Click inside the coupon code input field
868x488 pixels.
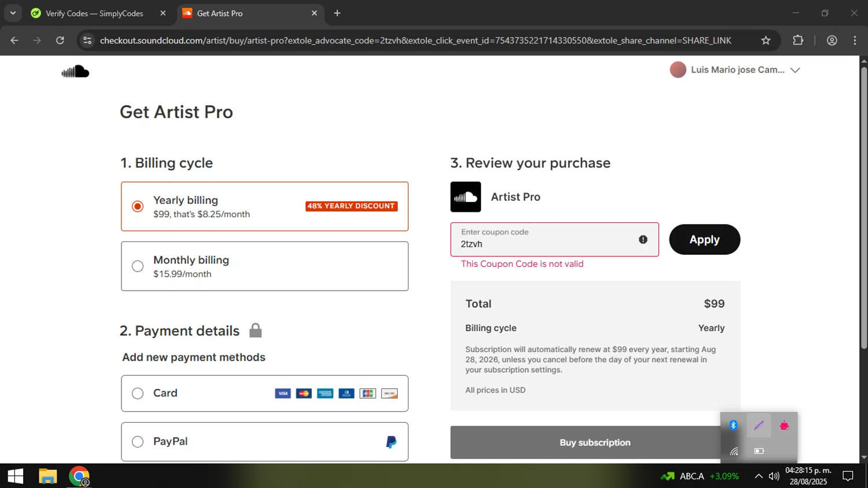click(x=554, y=240)
